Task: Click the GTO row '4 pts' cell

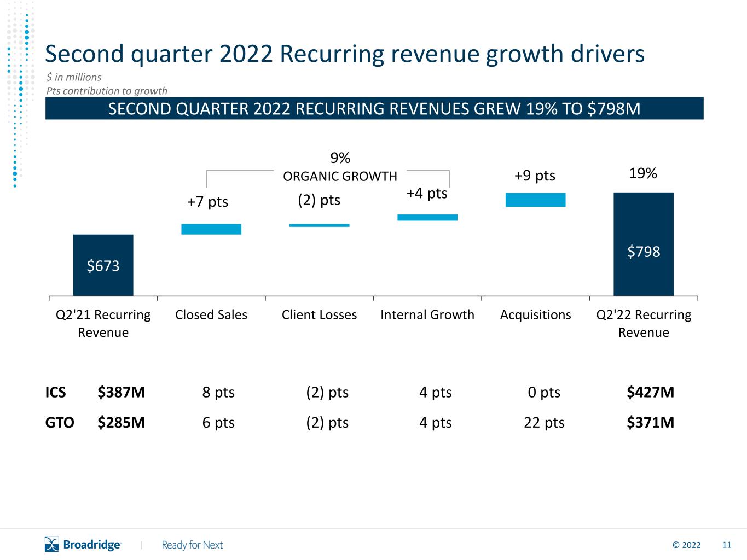Action: pos(436,423)
